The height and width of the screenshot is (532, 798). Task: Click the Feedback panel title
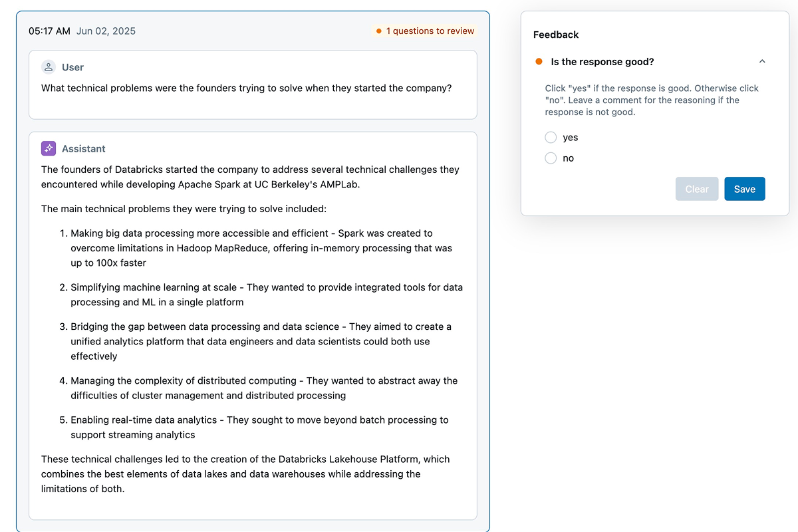(556, 35)
